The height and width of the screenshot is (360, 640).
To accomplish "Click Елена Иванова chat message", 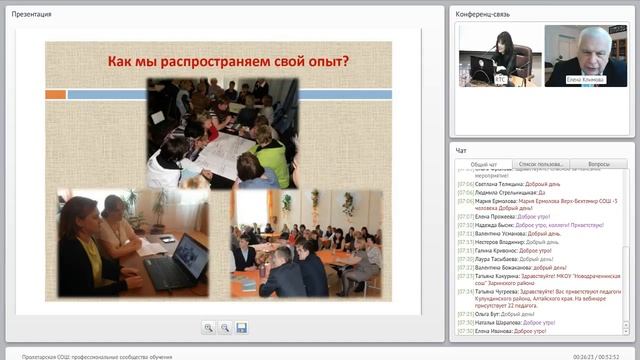I will (502, 331).
